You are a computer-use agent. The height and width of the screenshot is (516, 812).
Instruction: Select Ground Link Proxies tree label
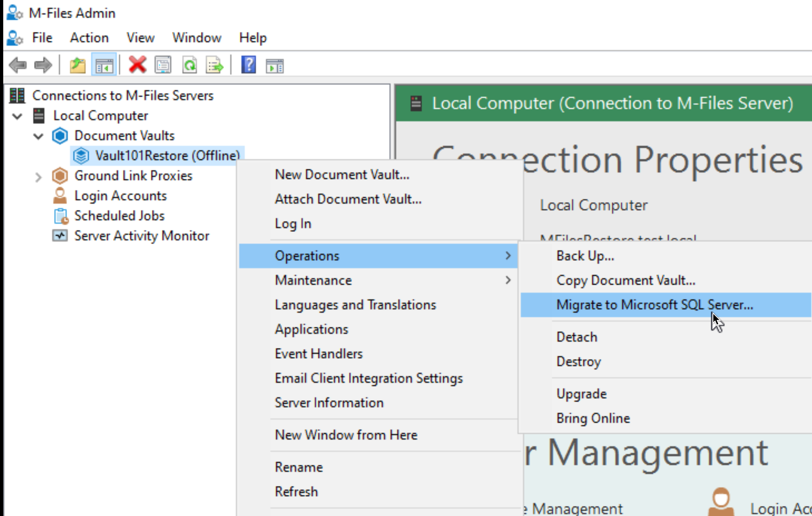(133, 176)
